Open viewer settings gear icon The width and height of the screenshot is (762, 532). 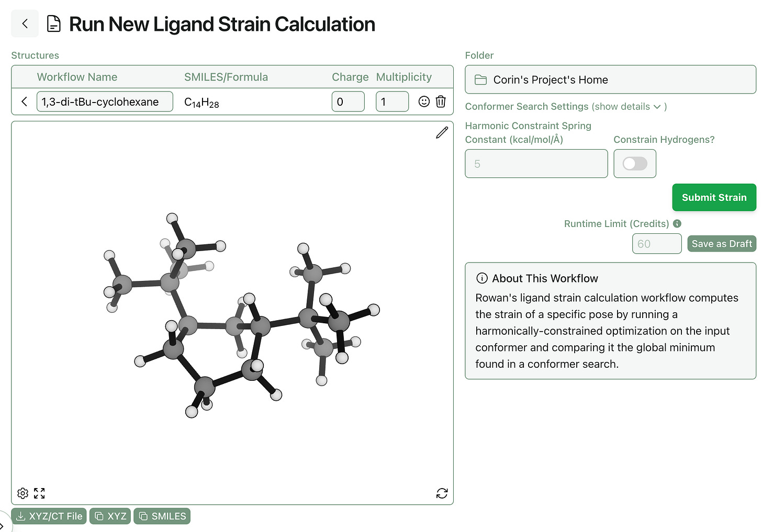(23, 493)
